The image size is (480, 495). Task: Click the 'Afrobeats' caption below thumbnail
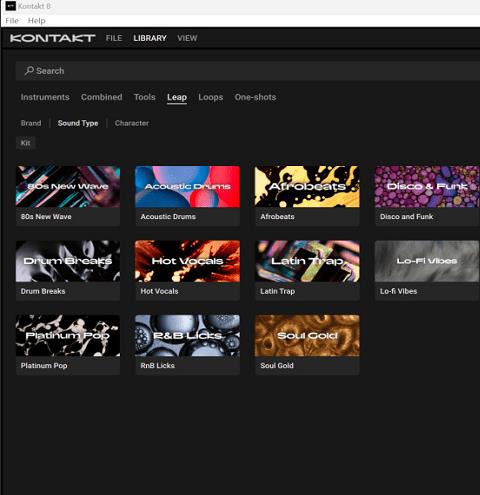277,217
